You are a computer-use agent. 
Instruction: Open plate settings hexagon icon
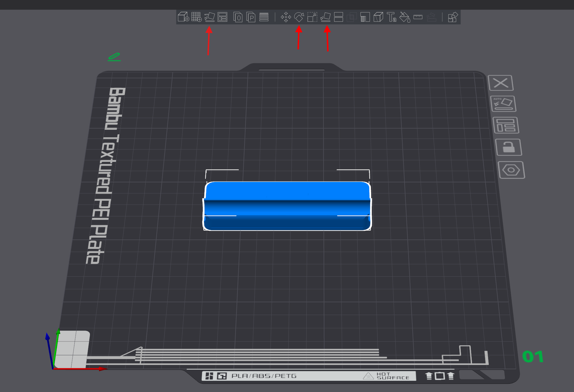511,170
